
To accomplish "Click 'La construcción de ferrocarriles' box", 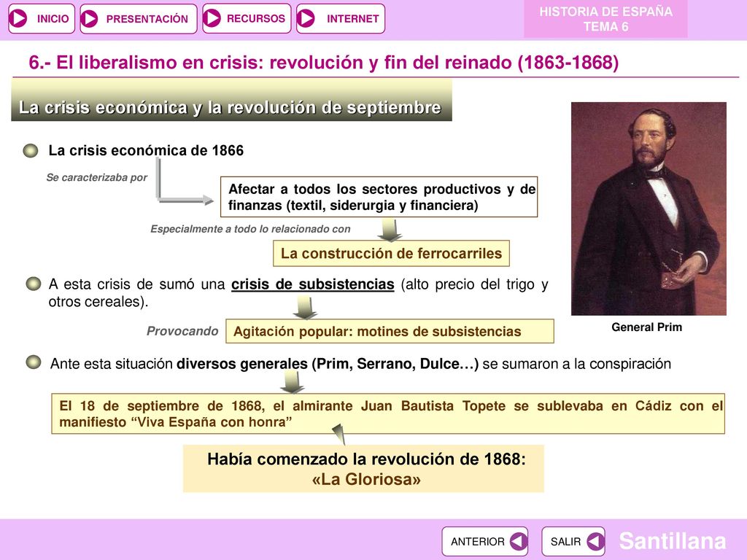I will point(391,253).
